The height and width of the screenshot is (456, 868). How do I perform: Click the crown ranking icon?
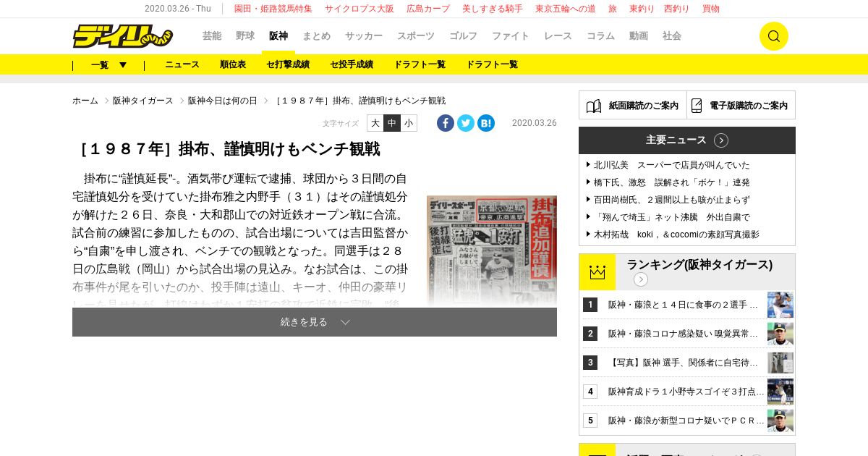[597, 272]
